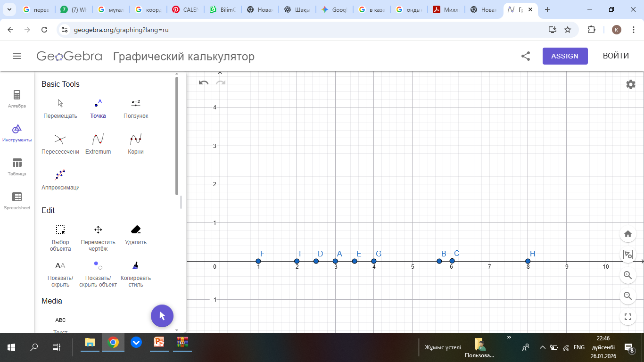Select the Перемещать (Move) tool

click(x=60, y=108)
